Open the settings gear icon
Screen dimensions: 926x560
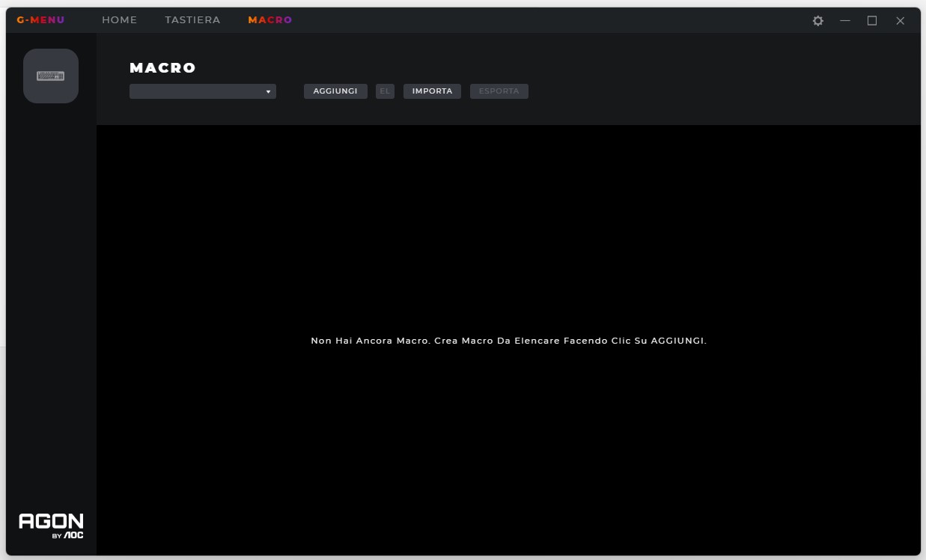click(x=818, y=21)
